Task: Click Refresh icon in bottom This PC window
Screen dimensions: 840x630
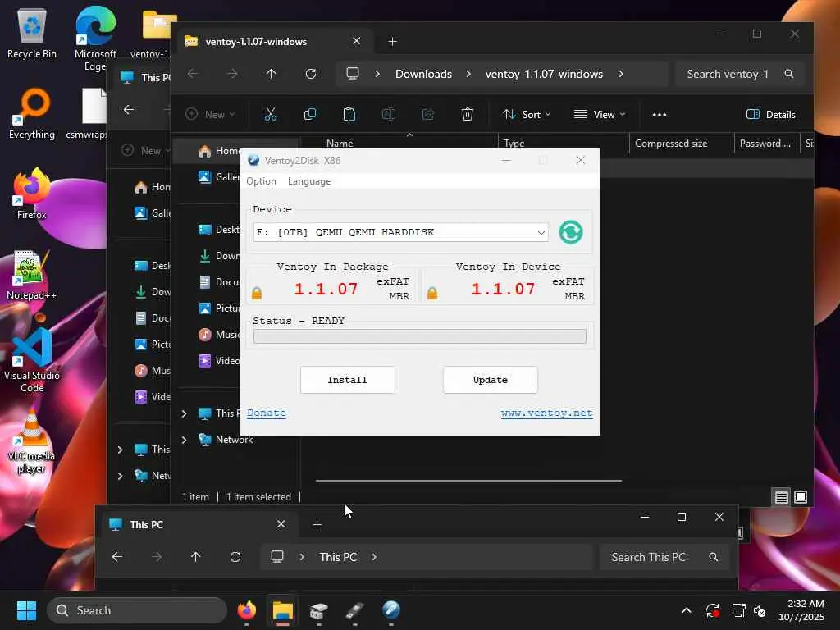Action: pyautogui.click(x=235, y=557)
